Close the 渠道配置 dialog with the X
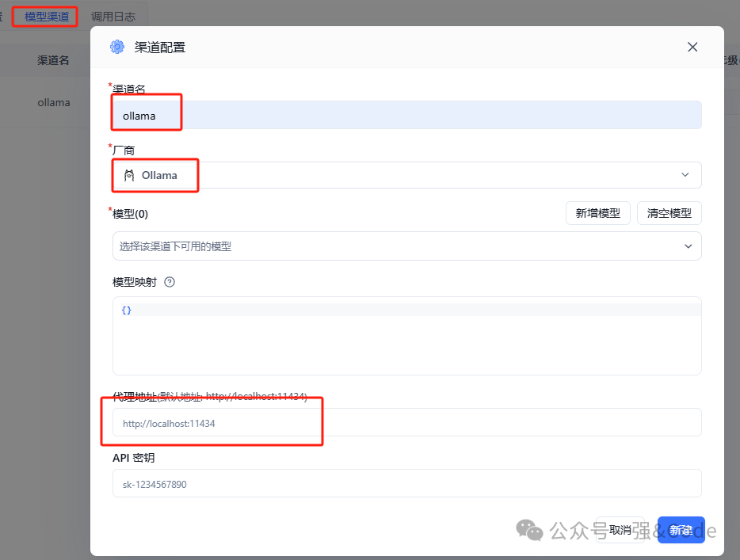The height and width of the screenshot is (560, 740). (x=692, y=47)
